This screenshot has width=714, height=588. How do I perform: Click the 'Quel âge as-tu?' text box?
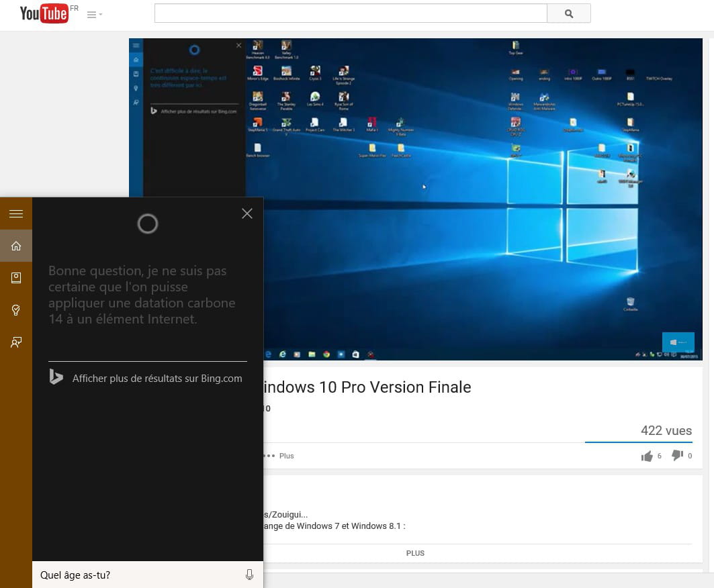point(134,575)
